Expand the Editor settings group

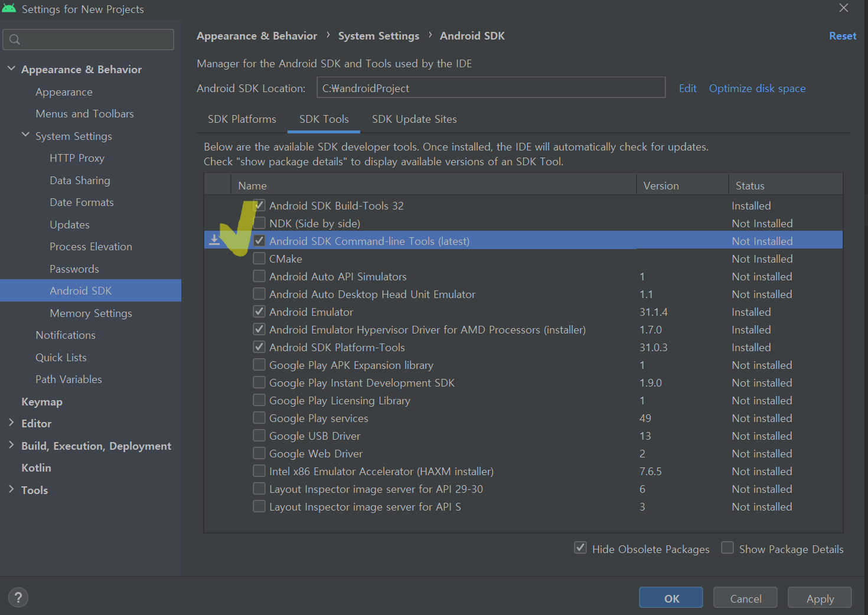[11, 423]
